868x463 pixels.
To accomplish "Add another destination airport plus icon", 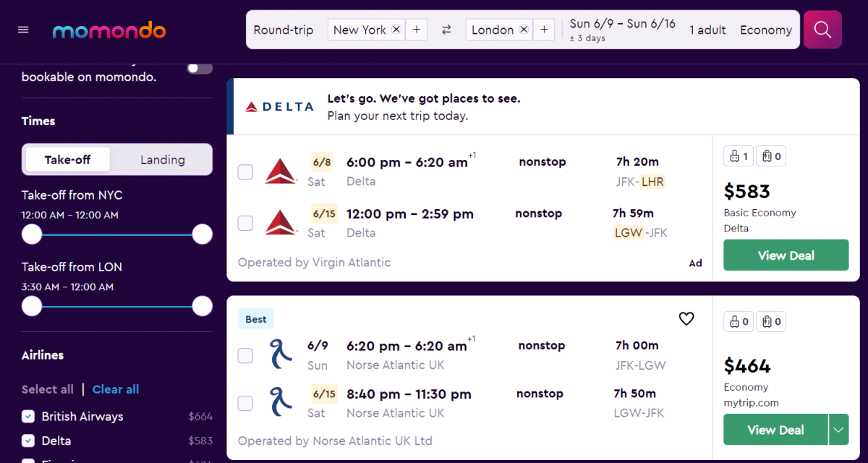I will pos(544,30).
